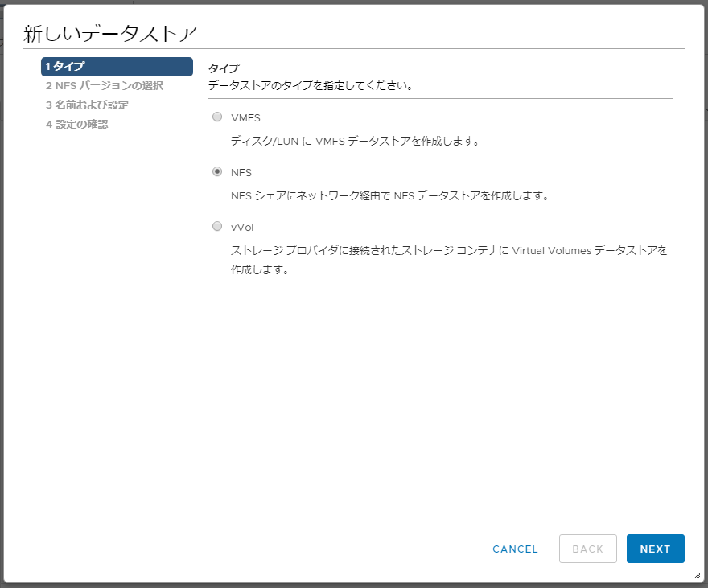Click the CANCEL button
The width and height of the screenshot is (708, 588).
coord(515,549)
